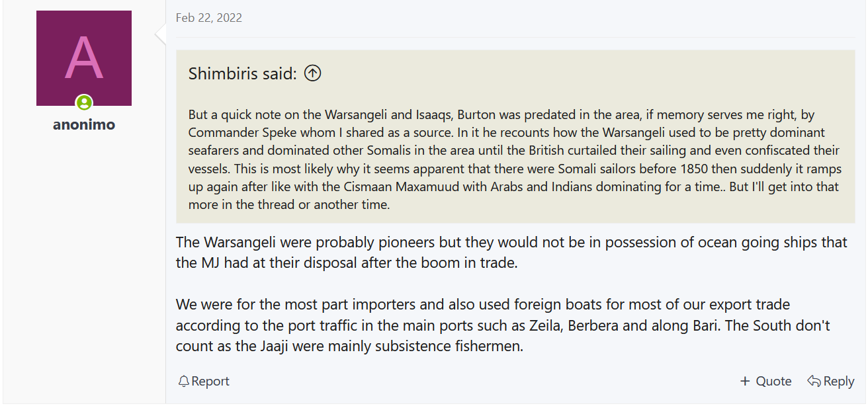Click the up-arrow icon beside Shimbiris said
The height and width of the screenshot is (410, 868).
point(312,73)
